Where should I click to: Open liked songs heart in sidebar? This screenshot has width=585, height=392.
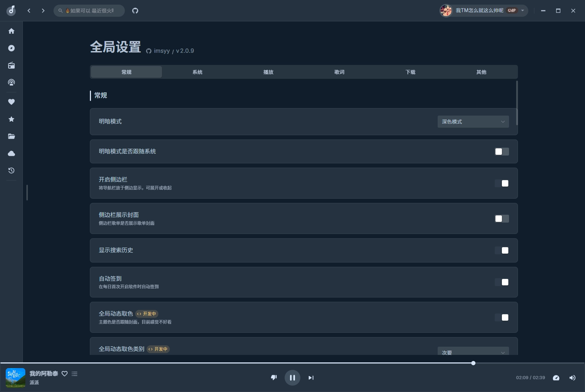[x=11, y=102]
